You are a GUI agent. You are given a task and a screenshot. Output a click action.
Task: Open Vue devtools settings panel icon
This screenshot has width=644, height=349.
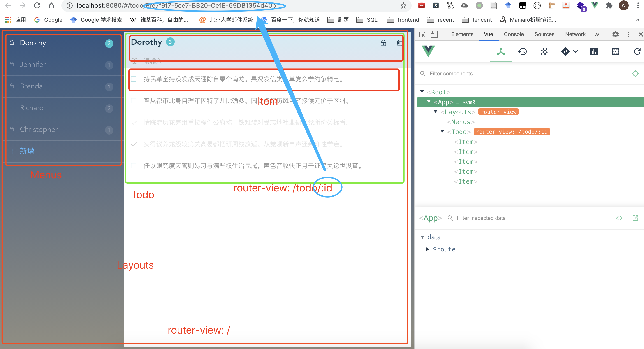tap(616, 51)
